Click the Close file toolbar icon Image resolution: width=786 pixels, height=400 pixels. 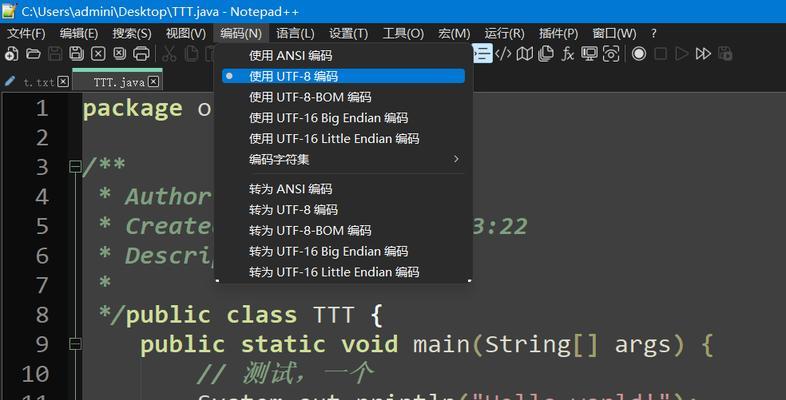pyautogui.click(x=98, y=54)
